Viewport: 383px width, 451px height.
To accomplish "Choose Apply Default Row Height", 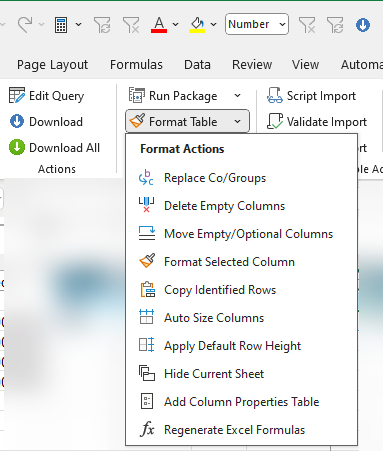I will (241, 346).
